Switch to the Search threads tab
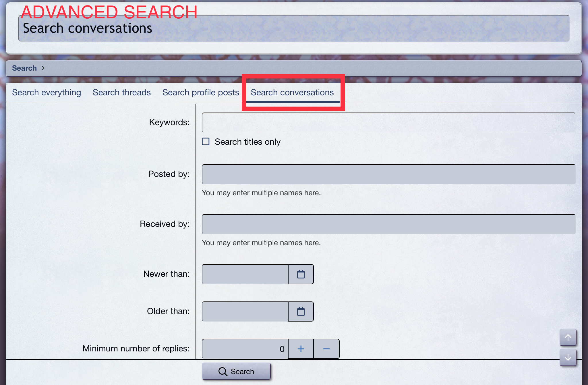 coord(122,92)
